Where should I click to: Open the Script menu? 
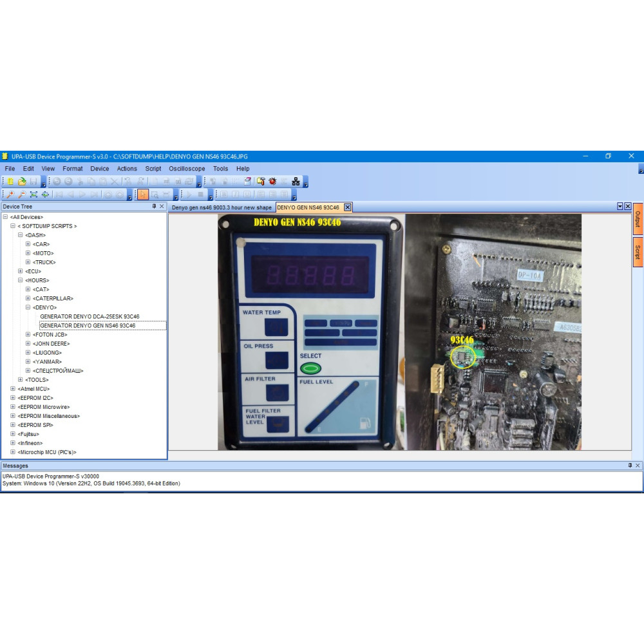[153, 168]
